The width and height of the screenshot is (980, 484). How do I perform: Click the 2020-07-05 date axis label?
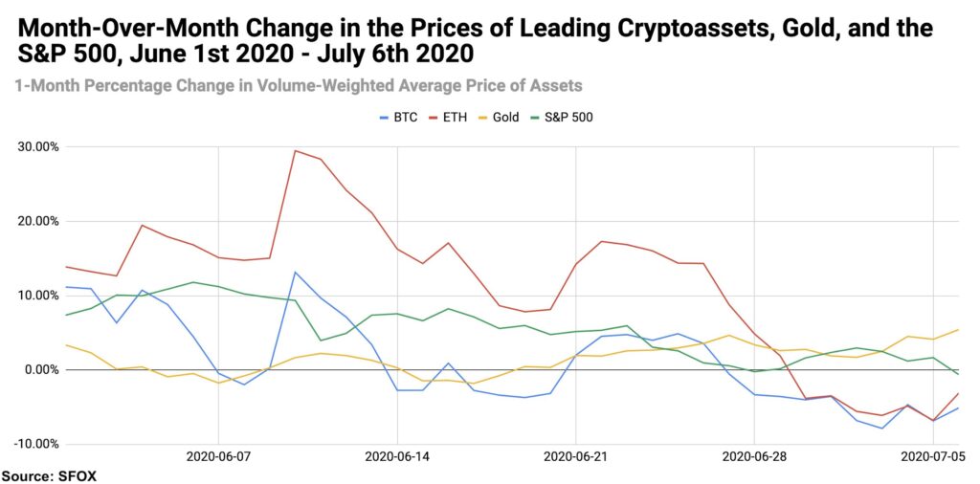932,457
